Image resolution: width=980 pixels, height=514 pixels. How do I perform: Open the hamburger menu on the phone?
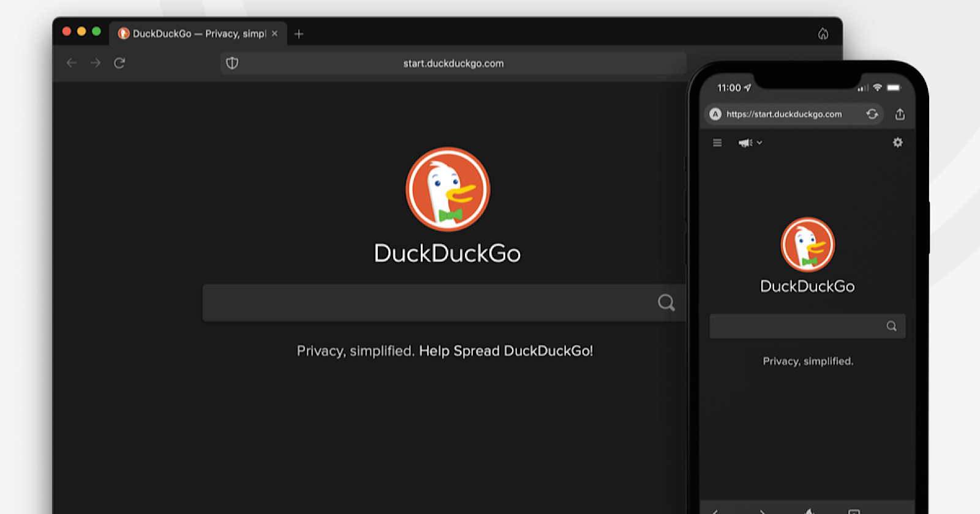[x=717, y=143]
